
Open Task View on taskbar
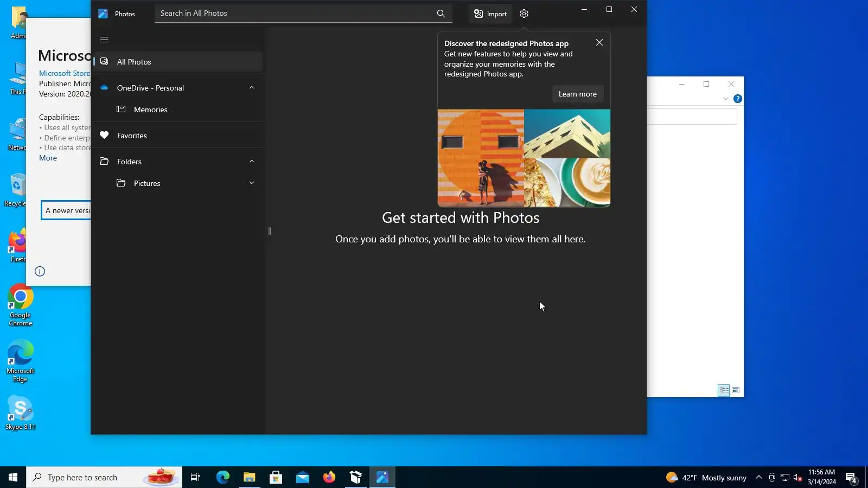(x=195, y=477)
